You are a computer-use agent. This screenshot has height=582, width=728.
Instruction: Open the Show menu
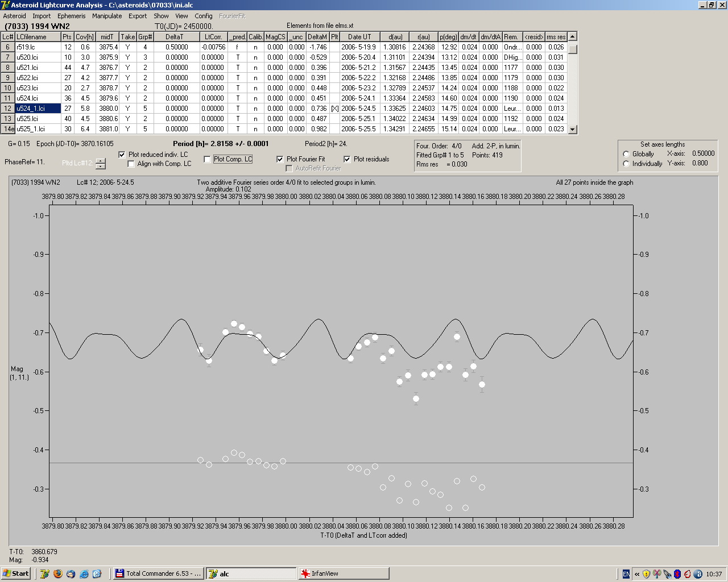[x=161, y=16]
